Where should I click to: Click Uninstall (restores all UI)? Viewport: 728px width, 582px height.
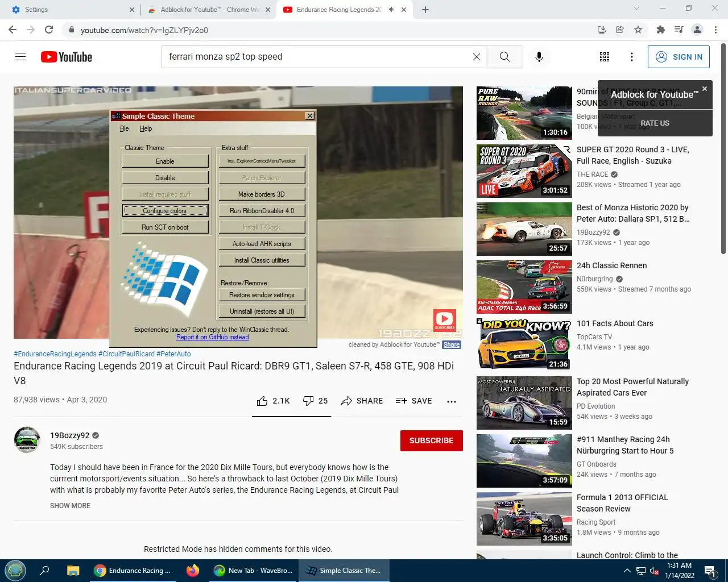tap(262, 311)
